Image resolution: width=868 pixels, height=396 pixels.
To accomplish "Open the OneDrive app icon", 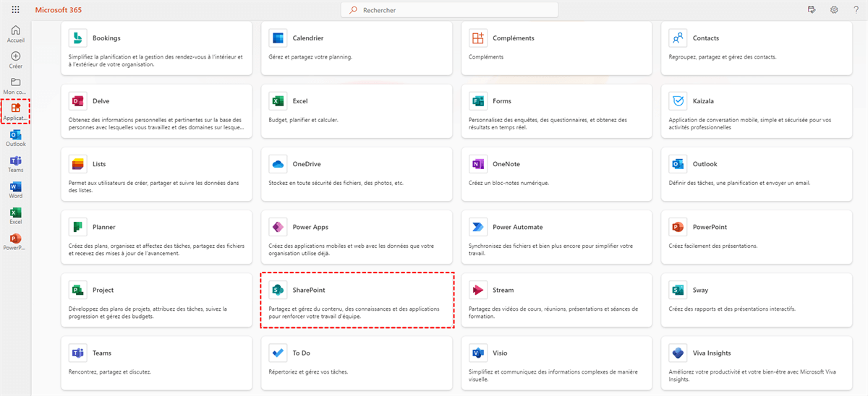I will click(277, 164).
